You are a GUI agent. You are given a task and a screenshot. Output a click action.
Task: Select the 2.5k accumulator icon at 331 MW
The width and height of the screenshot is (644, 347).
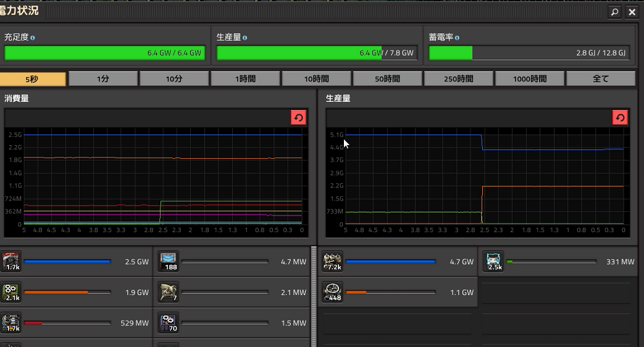click(x=493, y=262)
